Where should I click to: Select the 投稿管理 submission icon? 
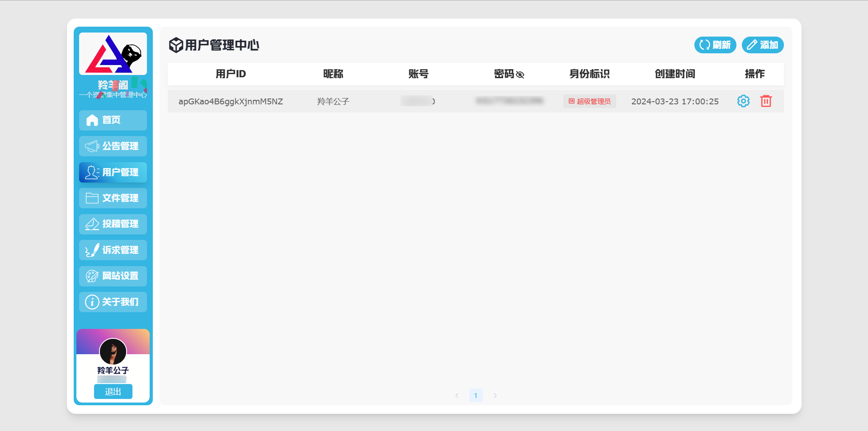92,224
